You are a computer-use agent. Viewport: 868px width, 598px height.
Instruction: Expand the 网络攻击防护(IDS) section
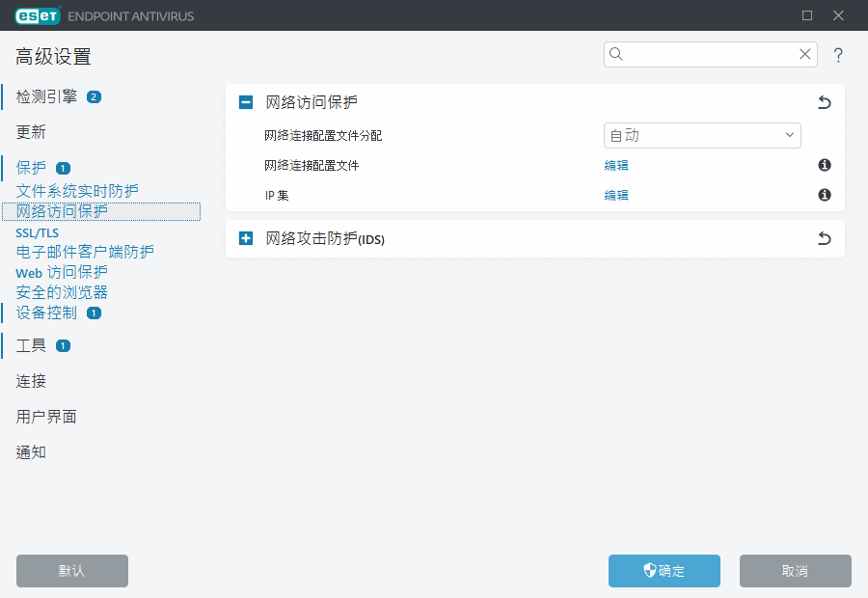point(246,239)
